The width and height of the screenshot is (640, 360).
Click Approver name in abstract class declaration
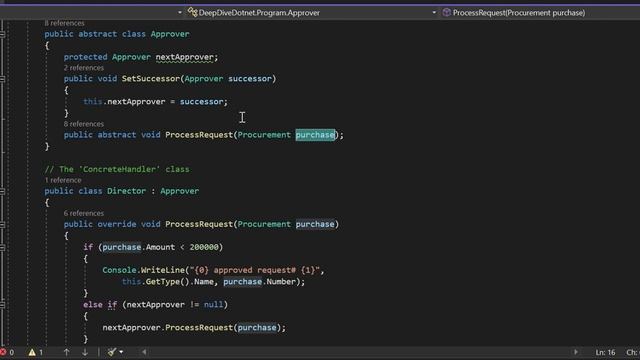[x=170, y=34]
